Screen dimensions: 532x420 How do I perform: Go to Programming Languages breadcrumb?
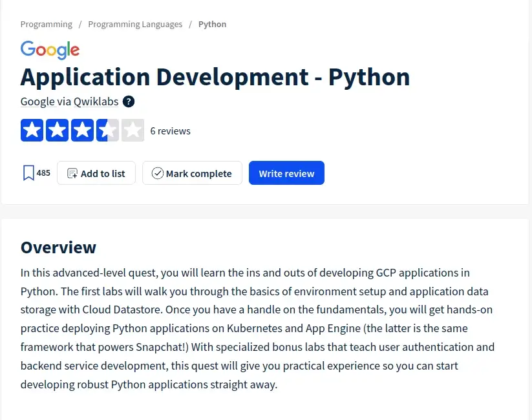point(135,25)
